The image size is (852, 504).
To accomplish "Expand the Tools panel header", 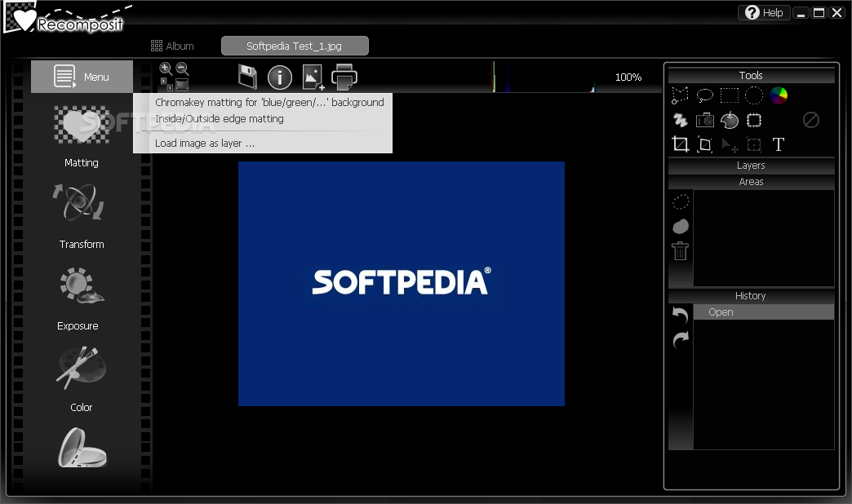I will coord(752,75).
